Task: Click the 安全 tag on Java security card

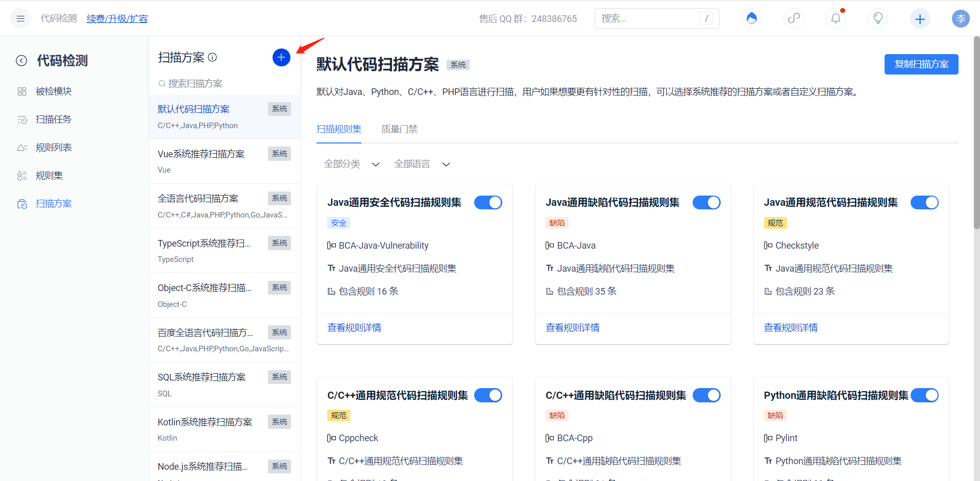Action: (x=338, y=223)
